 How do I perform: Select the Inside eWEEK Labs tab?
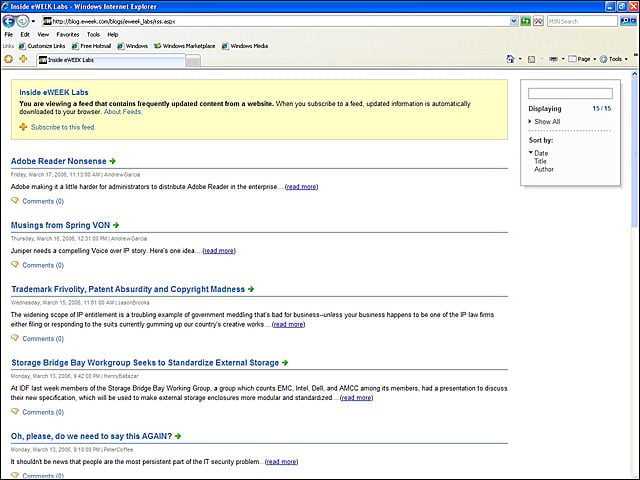(111, 60)
